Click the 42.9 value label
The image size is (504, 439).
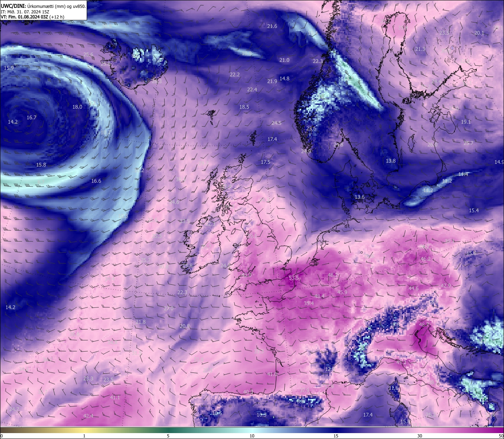click(445, 286)
